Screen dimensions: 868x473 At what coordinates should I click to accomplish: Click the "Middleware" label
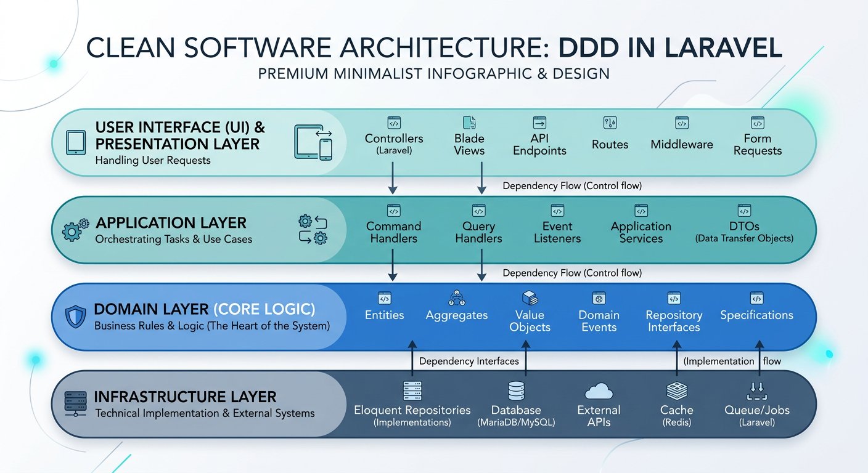(682, 145)
